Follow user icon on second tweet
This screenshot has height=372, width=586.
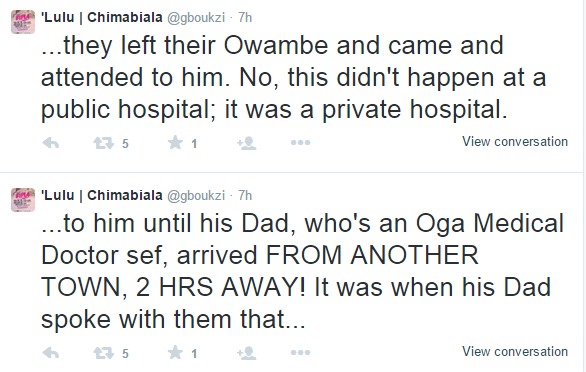(247, 353)
